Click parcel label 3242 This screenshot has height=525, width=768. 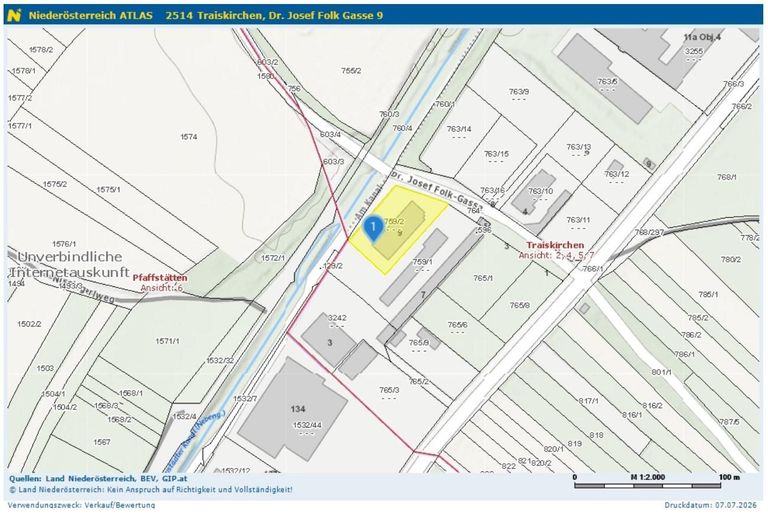(336, 317)
